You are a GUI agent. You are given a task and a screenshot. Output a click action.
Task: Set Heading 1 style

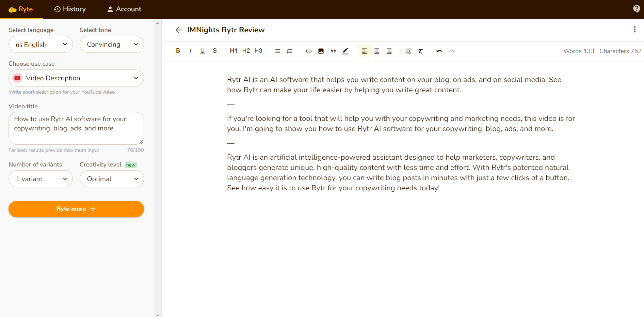[x=234, y=51]
